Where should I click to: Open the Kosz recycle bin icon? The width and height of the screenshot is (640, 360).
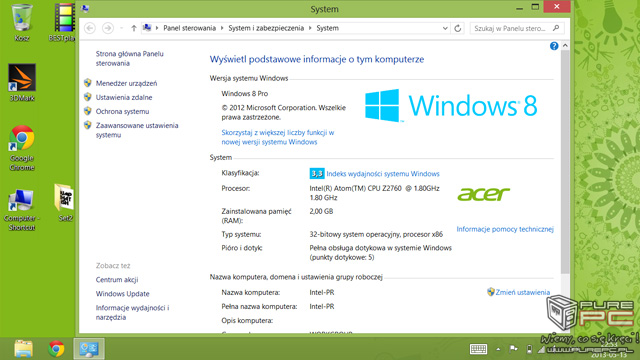click(22, 22)
